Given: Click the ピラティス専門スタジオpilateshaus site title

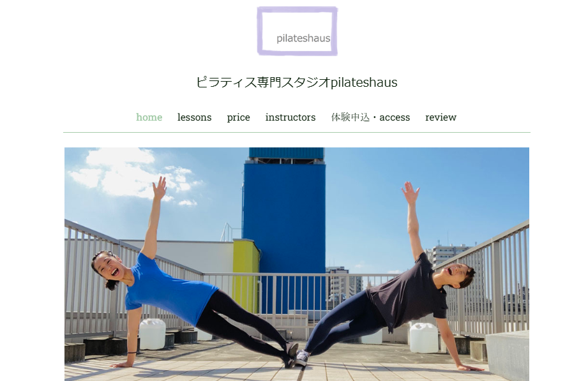Looking at the screenshot, I should (x=297, y=82).
